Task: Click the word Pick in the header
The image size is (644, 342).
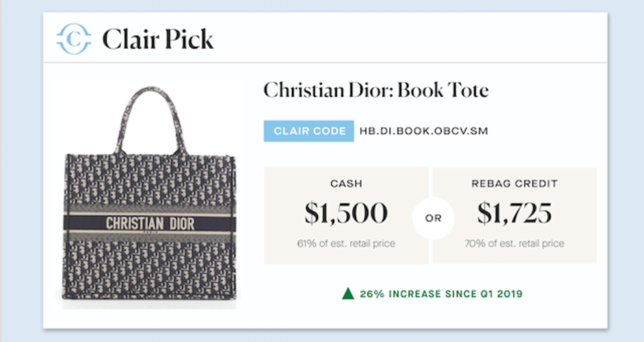Action: tap(189, 40)
